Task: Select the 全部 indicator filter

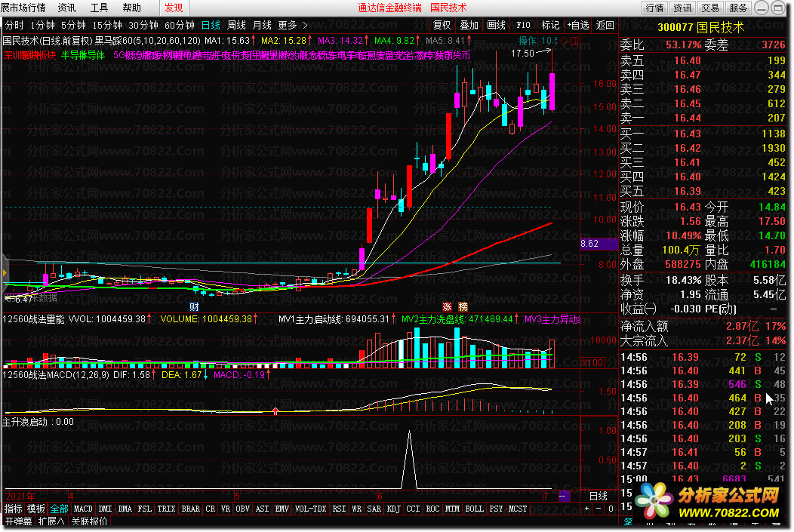Action: pyautogui.click(x=59, y=509)
